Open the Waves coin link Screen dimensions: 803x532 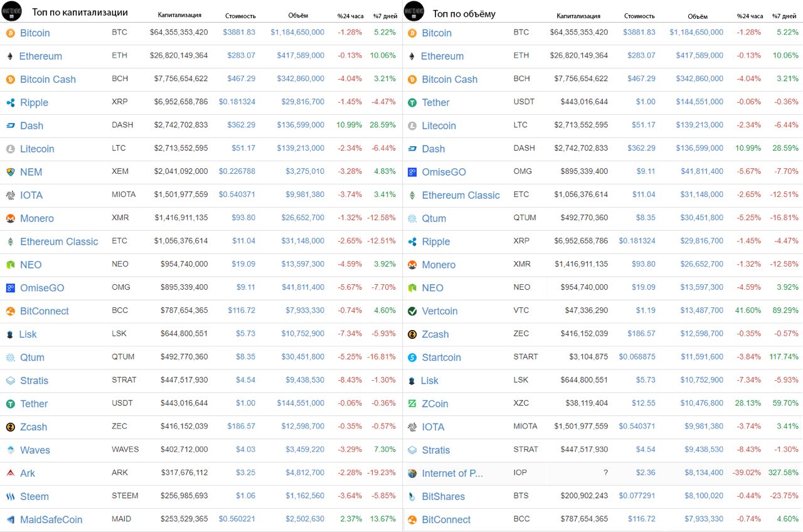[x=35, y=450]
